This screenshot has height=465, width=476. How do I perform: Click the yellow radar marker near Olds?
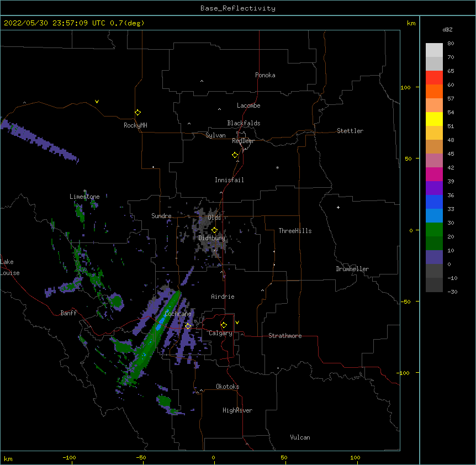pos(214,230)
